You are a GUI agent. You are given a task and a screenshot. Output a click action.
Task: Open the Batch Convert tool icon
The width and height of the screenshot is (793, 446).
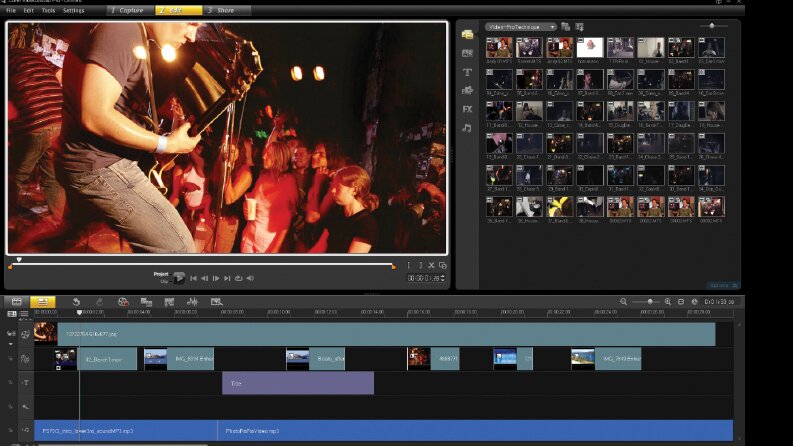coord(169,302)
